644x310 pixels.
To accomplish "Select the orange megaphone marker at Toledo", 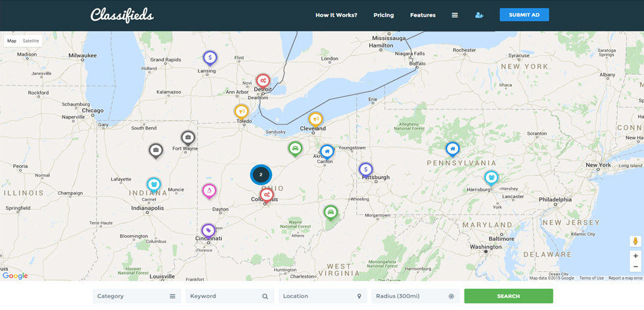I will click(241, 113).
